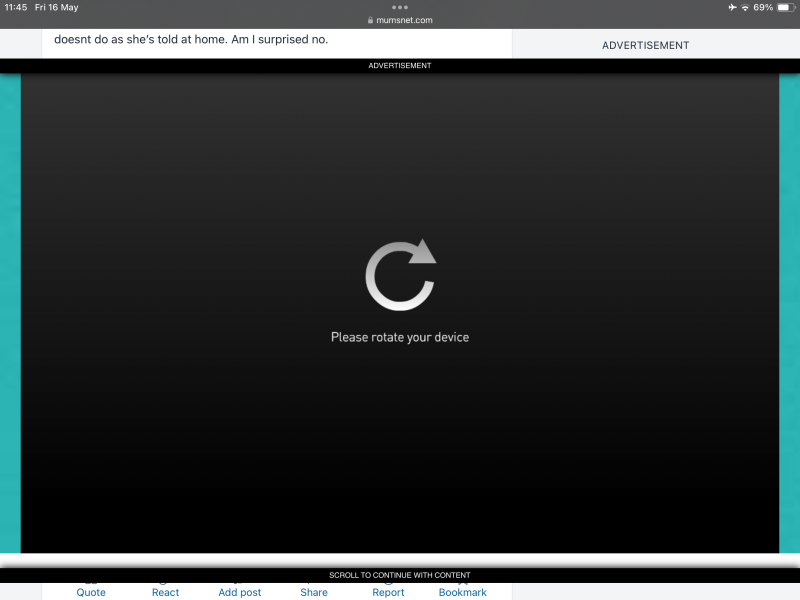Bookmark this post
This screenshot has height=600, width=800.
pos(463,592)
